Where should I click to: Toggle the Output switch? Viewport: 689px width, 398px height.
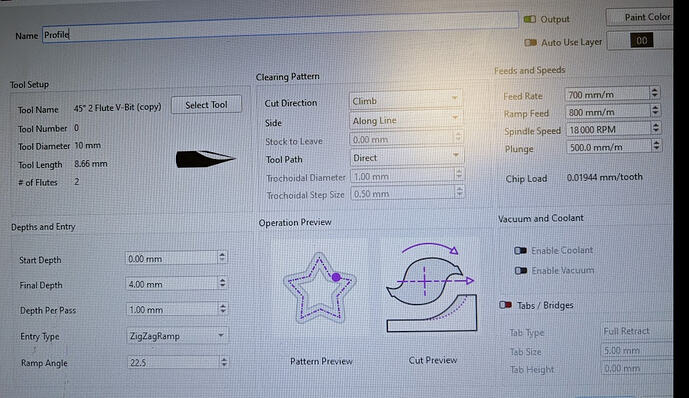529,19
